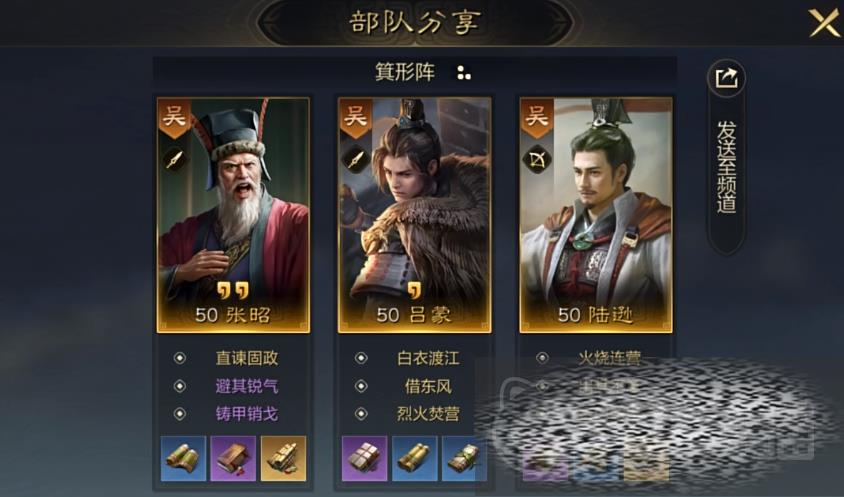The width and height of the screenshot is (844, 497).
Task: Select the radio dot beside 火烧连营
Action: (543, 358)
